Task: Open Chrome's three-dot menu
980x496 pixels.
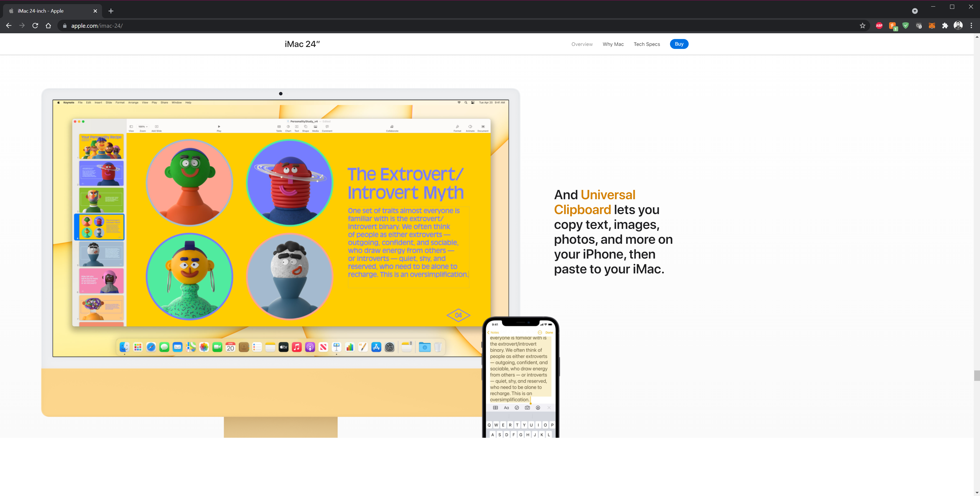Action: pyautogui.click(x=971, y=26)
